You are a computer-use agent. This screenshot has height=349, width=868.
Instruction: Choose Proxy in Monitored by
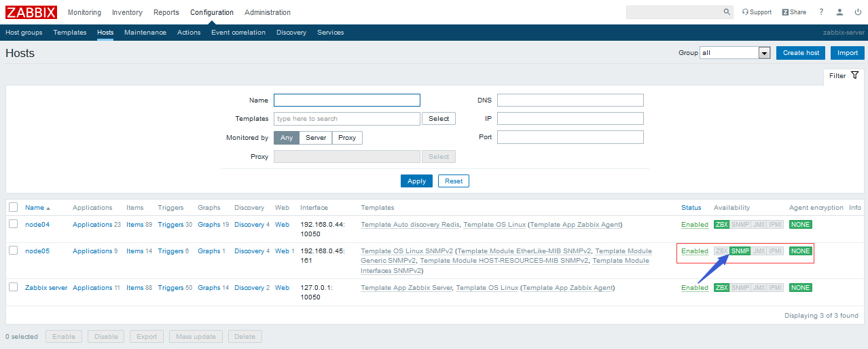click(347, 138)
